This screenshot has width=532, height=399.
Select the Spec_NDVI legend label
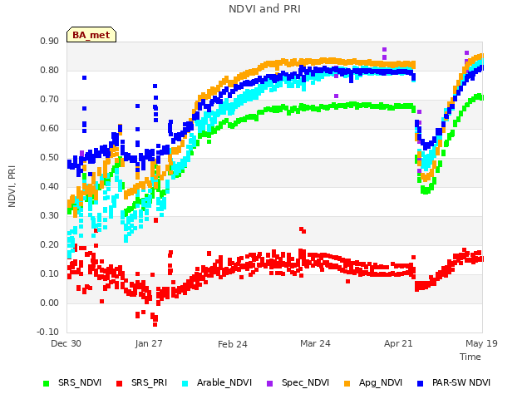tap(305, 382)
